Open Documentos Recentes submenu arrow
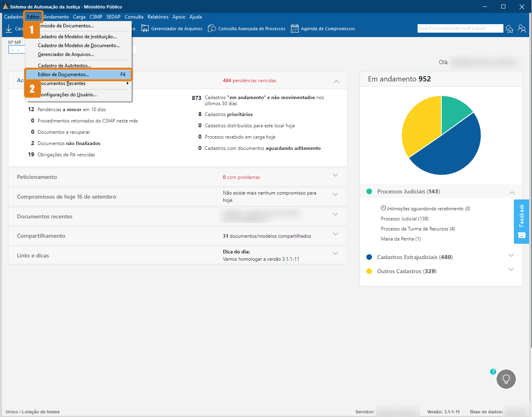 coord(128,83)
